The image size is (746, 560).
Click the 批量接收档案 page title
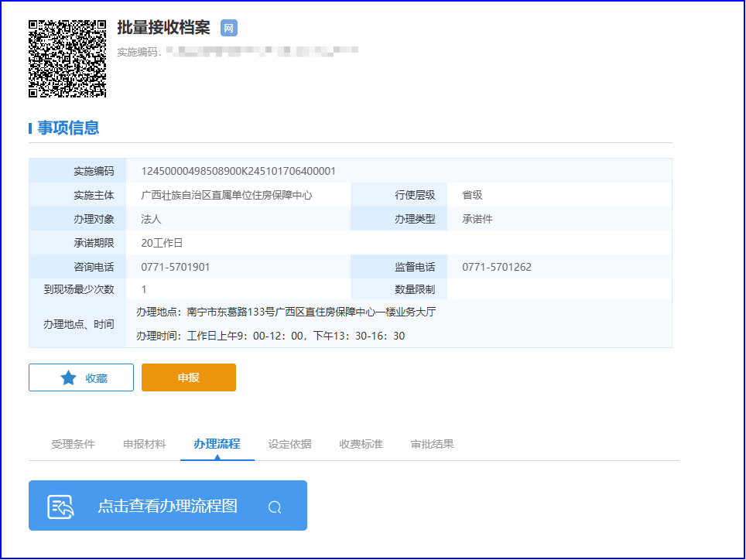click(x=163, y=28)
